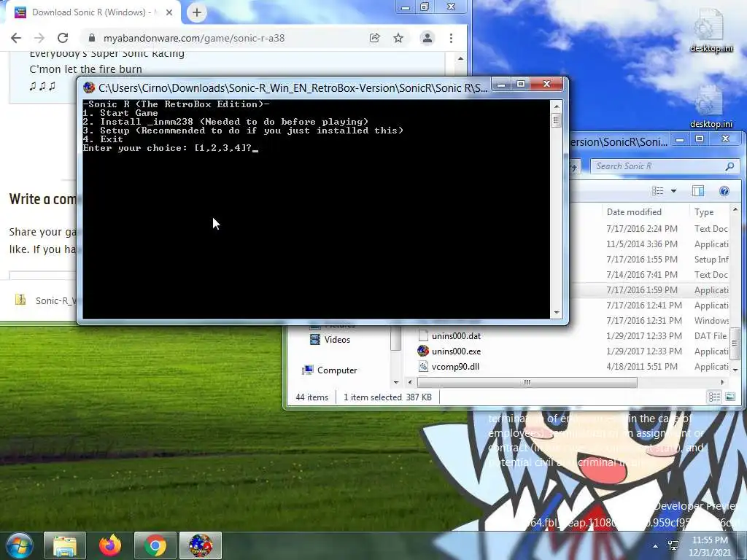Screen dimensions: 747x560
Task: Click the address bar padlock icon
Action: (92, 38)
